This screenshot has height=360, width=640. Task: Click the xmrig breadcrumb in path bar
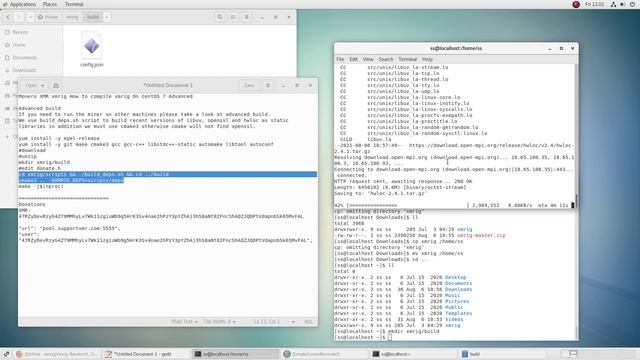pos(72,17)
